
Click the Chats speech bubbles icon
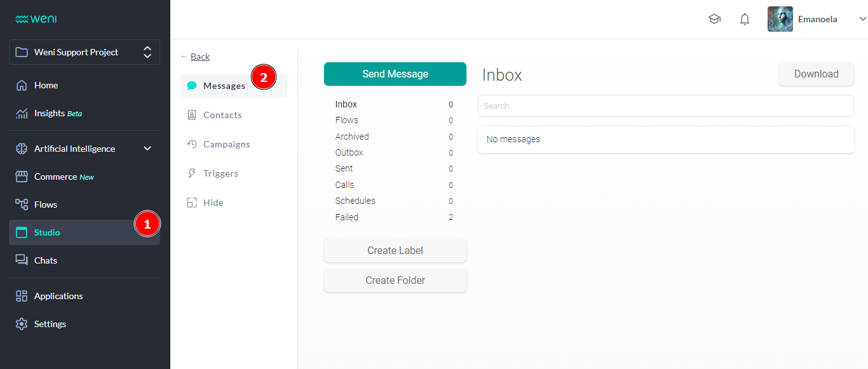coord(22,260)
